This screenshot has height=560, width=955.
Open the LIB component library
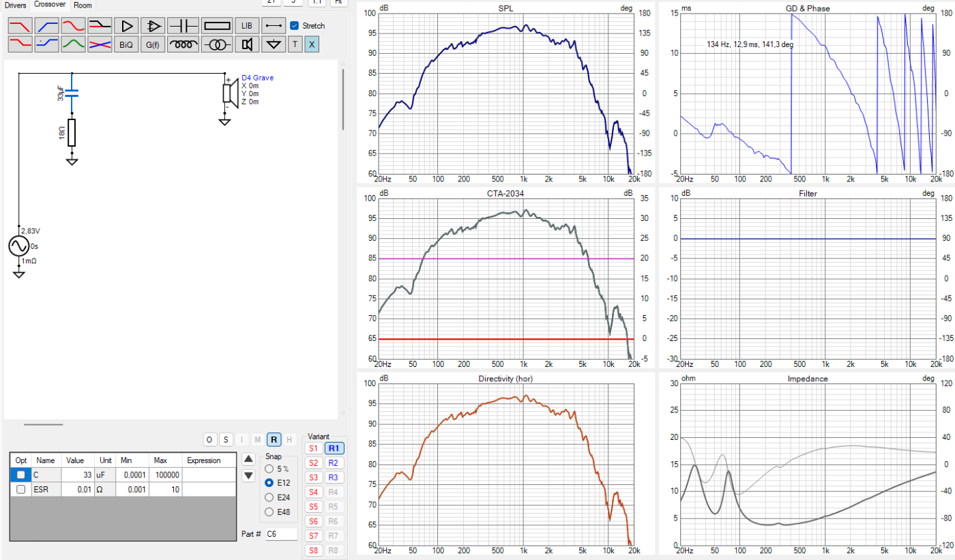pyautogui.click(x=247, y=26)
